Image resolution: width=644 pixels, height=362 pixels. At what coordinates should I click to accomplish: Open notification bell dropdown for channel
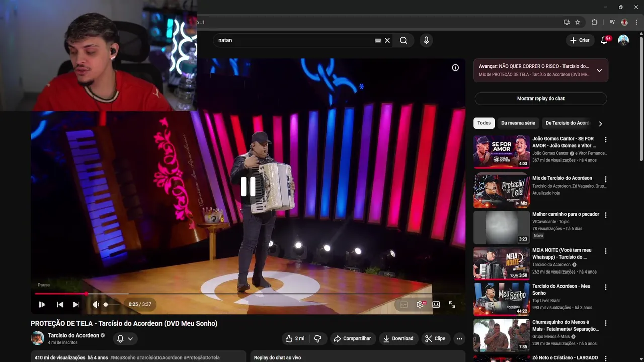(125, 339)
